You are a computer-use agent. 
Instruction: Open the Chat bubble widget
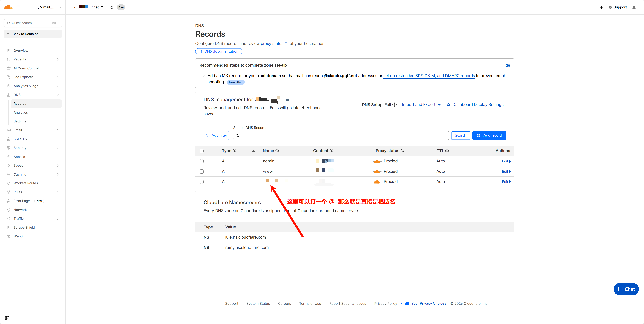pyautogui.click(x=626, y=289)
